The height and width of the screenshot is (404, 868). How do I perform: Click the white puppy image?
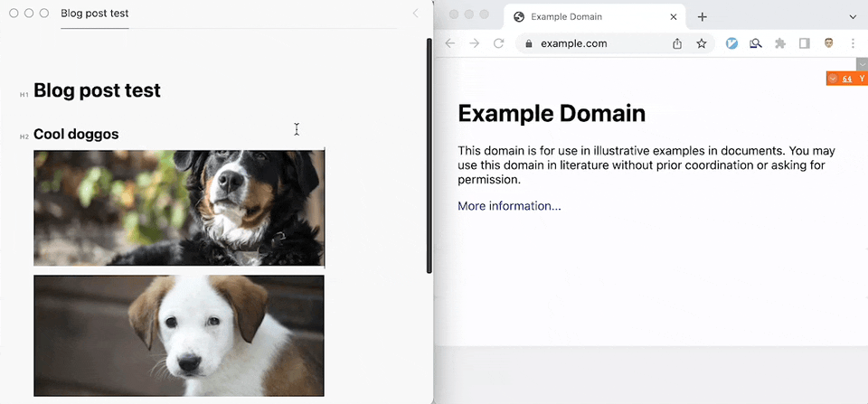(x=178, y=335)
